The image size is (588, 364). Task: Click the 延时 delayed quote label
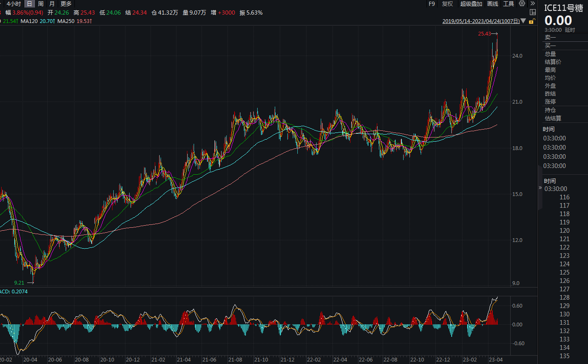tap(570, 30)
